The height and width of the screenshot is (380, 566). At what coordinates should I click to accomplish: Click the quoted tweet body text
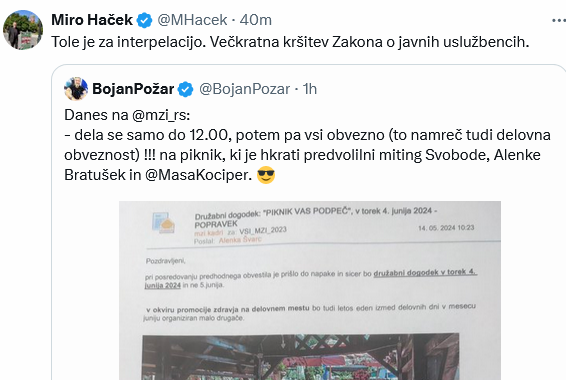(x=308, y=145)
